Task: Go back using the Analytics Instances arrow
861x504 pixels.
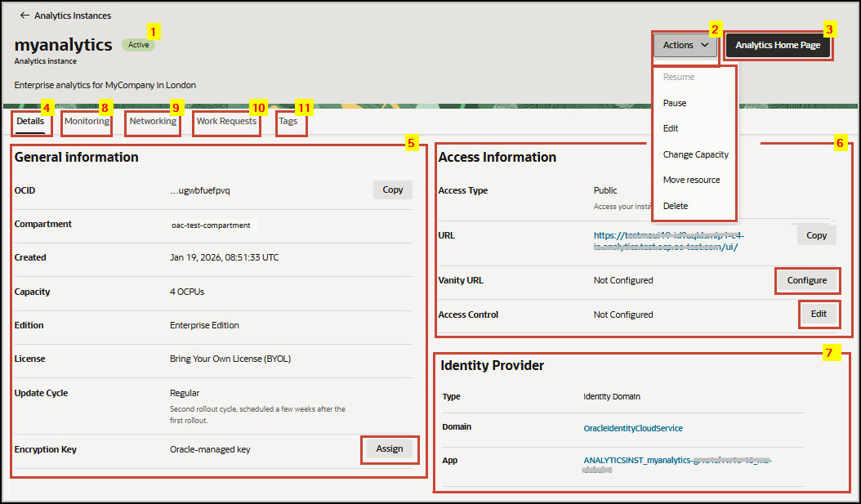Action: (25, 16)
